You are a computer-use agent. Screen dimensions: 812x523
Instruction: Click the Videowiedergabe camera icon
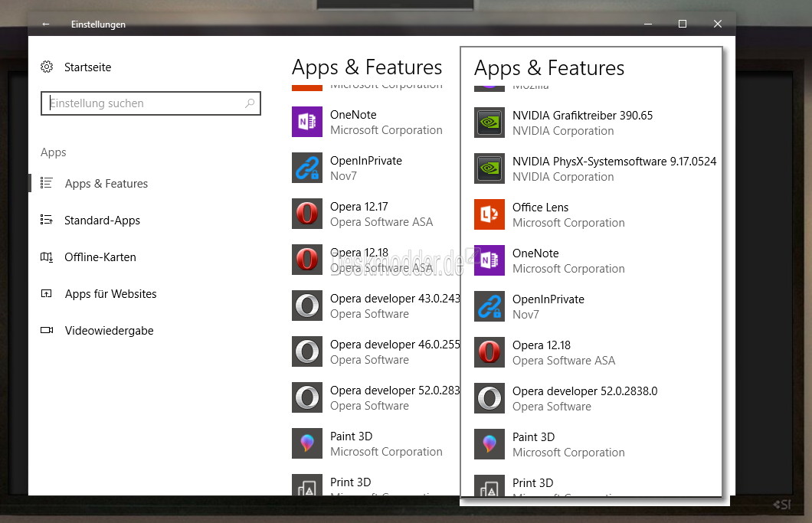[47, 330]
